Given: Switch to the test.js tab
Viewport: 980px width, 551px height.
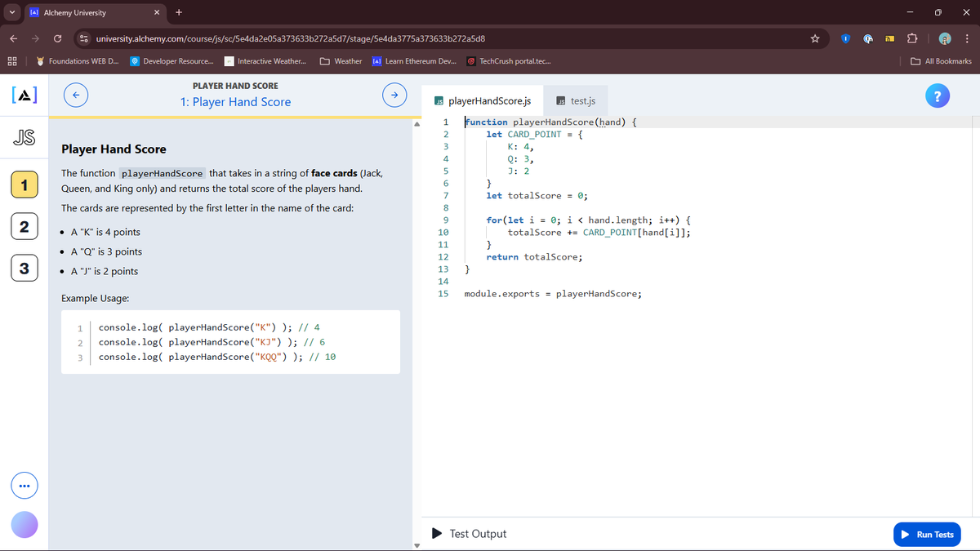Looking at the screenshot, I should [x=575, y=101].
